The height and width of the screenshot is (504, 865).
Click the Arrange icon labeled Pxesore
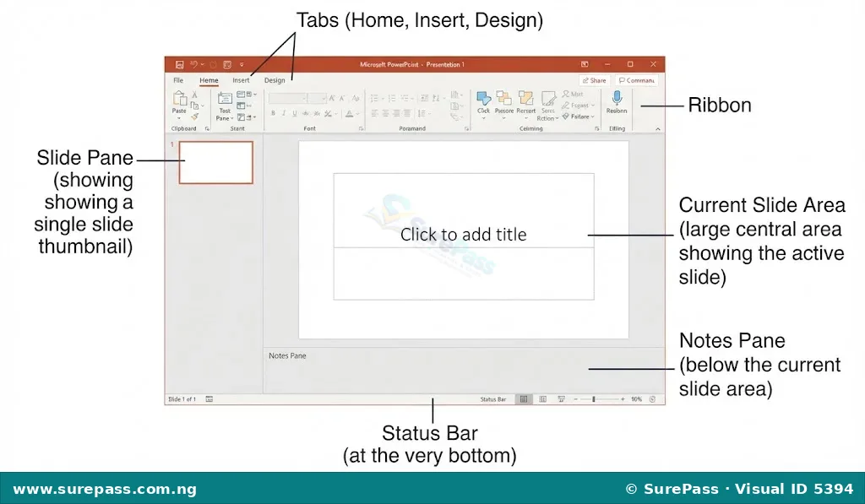503,98
